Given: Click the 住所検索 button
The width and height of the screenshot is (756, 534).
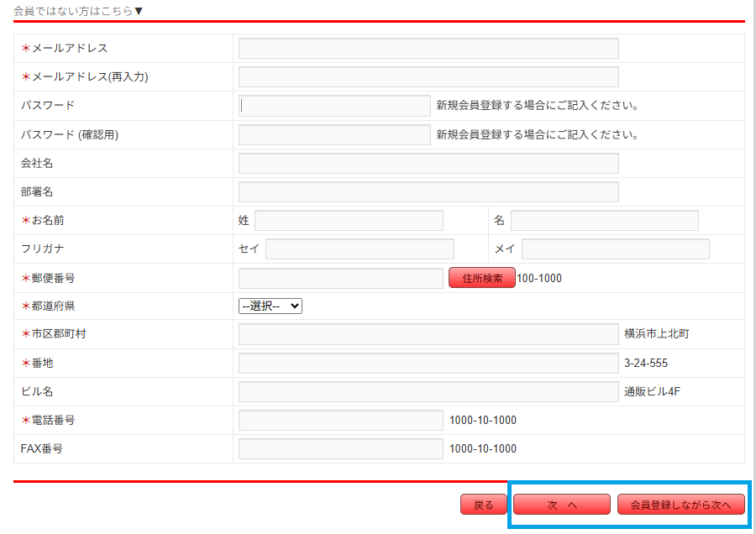Looking at the screenshot, I should click(481, 278).
